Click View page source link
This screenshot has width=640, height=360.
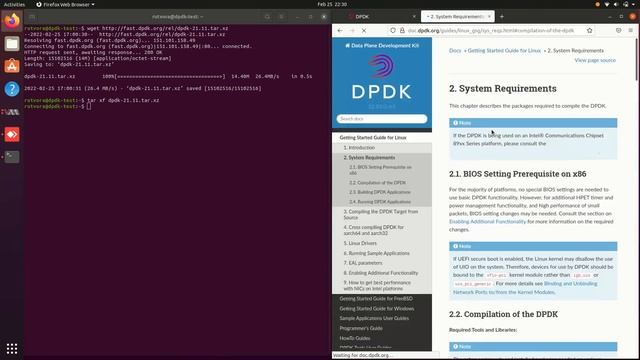pos(595,60)
